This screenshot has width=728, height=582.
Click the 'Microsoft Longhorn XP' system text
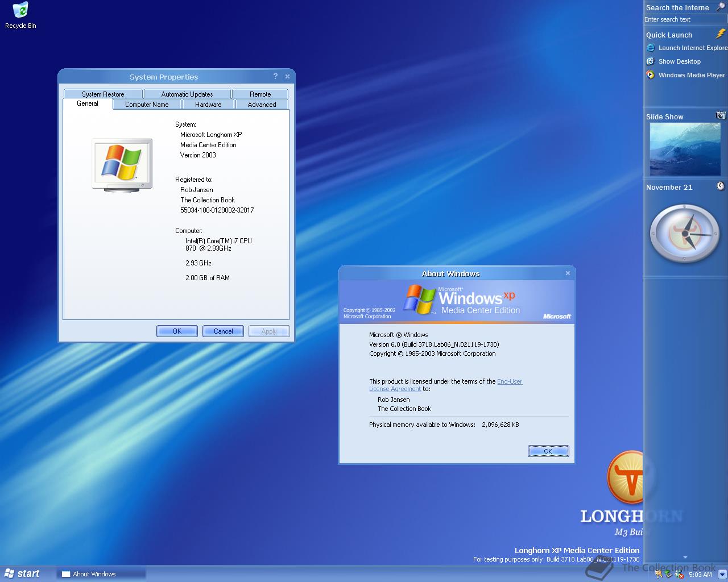point(211,135)
